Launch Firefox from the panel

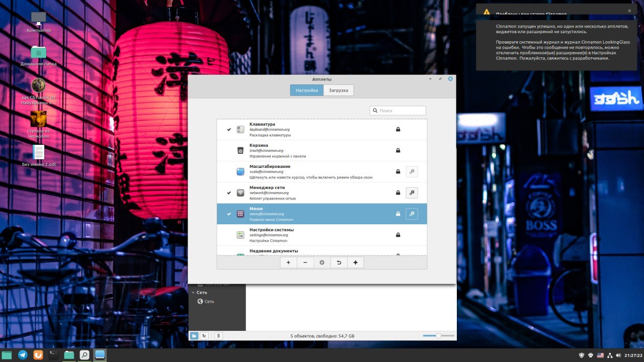coord(38,355)
